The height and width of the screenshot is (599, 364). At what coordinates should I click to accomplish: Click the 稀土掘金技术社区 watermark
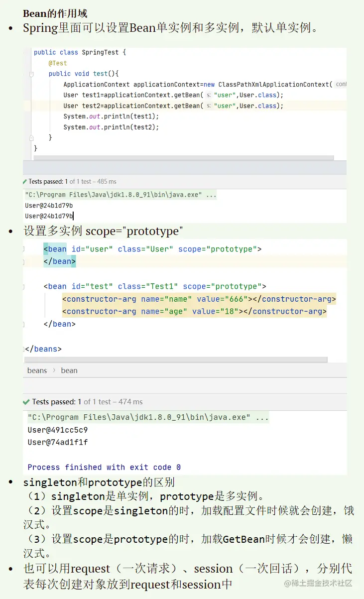pos(318,583)
